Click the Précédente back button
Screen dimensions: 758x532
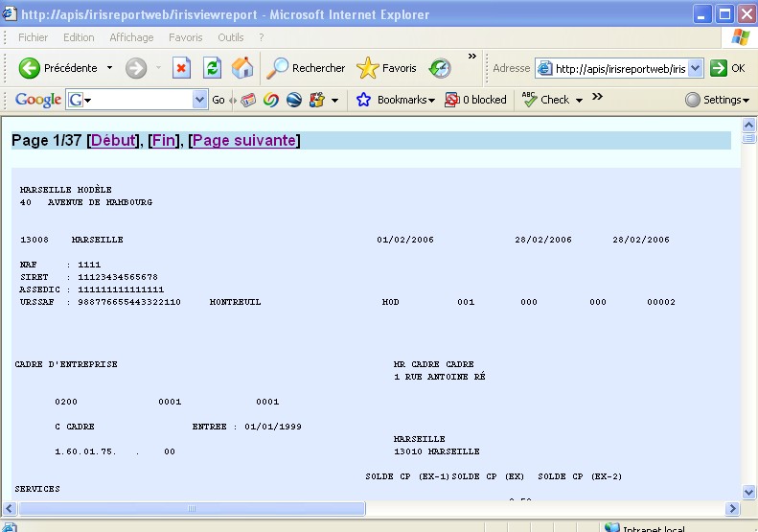(x=59, y=68)
